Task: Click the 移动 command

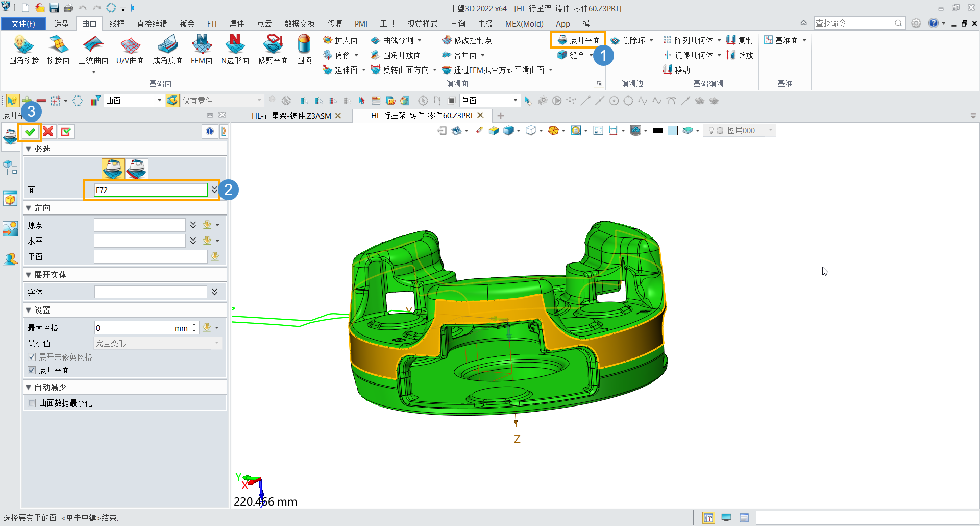Action: point(676,70)
